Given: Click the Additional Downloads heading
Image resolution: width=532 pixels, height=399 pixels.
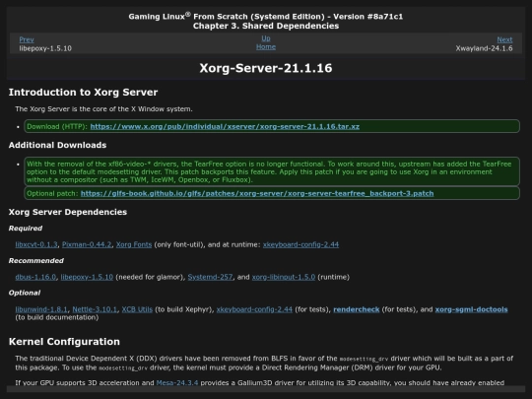Looking at the screenshot, I should (57, 145).
